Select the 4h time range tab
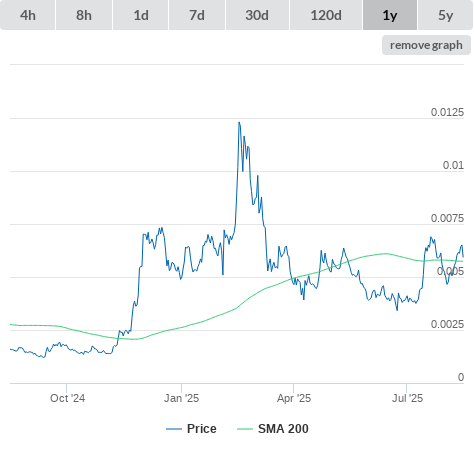This screenshot has height=455, width=474. click(28, 15)
